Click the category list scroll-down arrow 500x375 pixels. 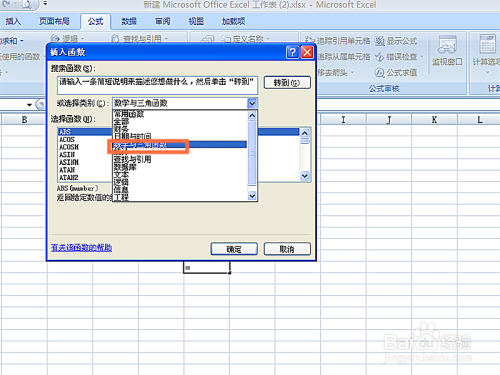tap(252, 196)
